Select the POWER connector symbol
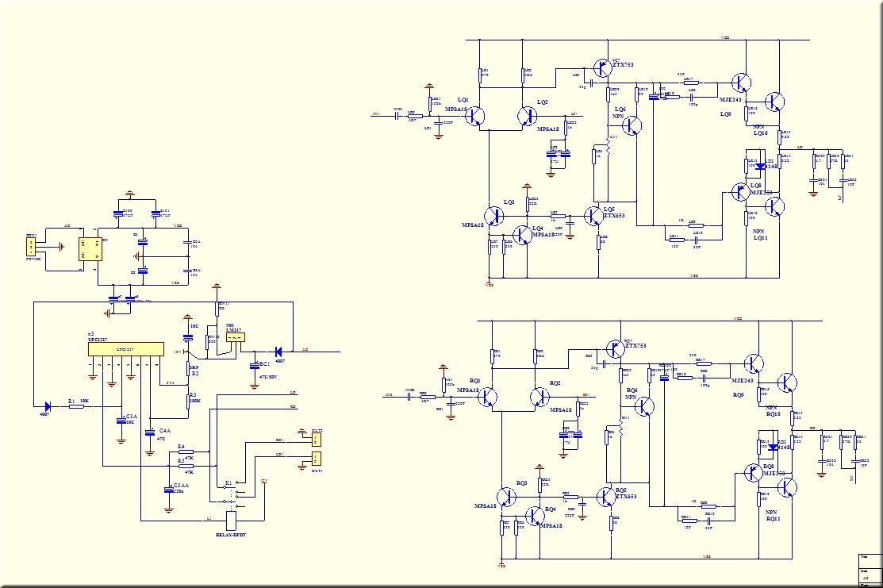The image size is (883, 588). pos(33,248)
